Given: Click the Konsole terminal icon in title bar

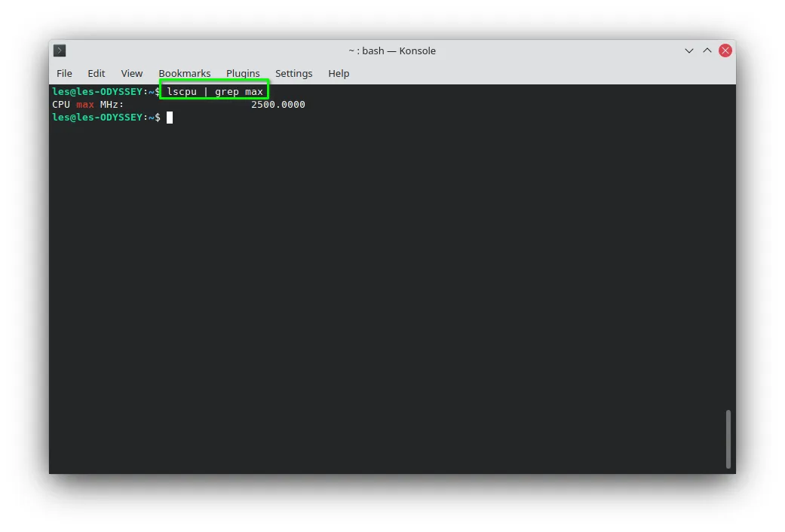Looking at the screenshot, I should click(x=60, y=50).
